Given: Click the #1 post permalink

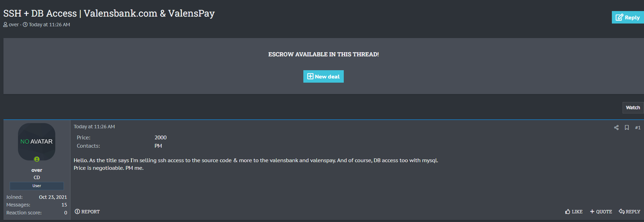Looking at the screenshot, I should [638, 128].
